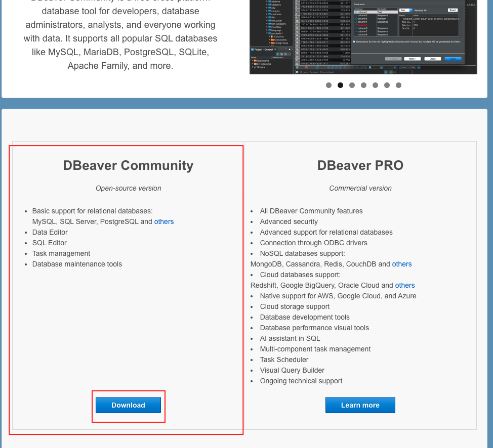
Task: Click 'Task Scheduler' list item
Action: click(x=284, y=360)
